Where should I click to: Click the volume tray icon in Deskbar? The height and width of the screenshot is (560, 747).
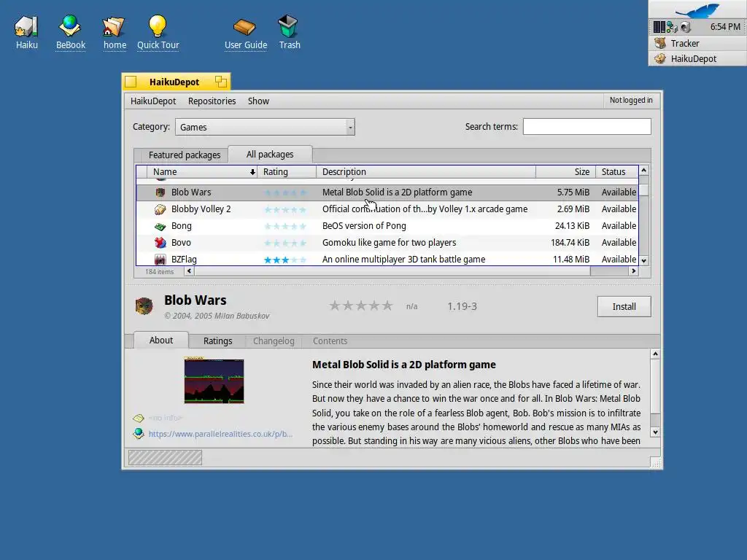686,27
